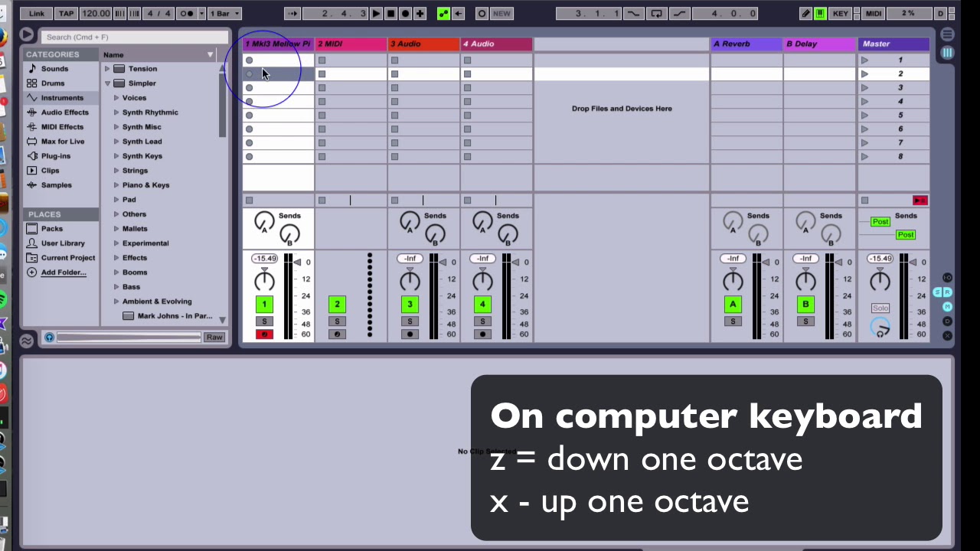
Task: Click the browser preview headphone icon
Action: pyautogui.click(x=49, y=337)
